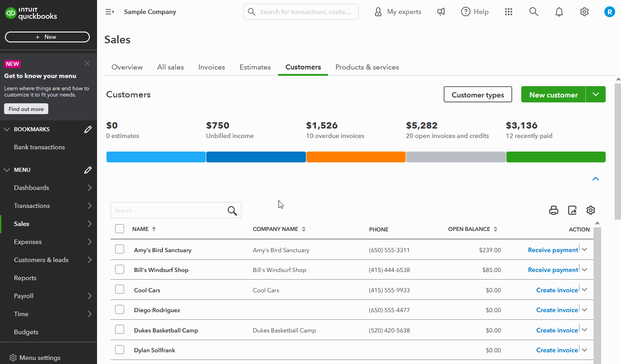This screenshot has width=621, height=364.
Task: Click the megaphone announcements icon
Action: [441, 12]
